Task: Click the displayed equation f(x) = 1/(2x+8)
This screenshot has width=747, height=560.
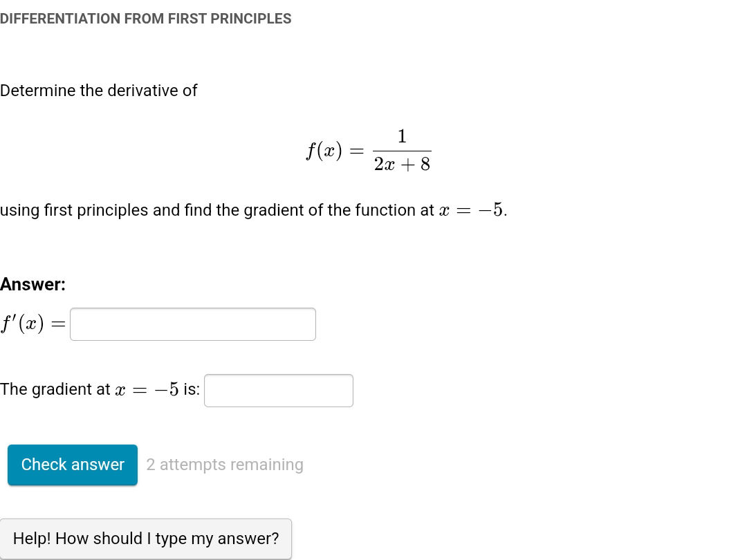Action: click(368, 149)
